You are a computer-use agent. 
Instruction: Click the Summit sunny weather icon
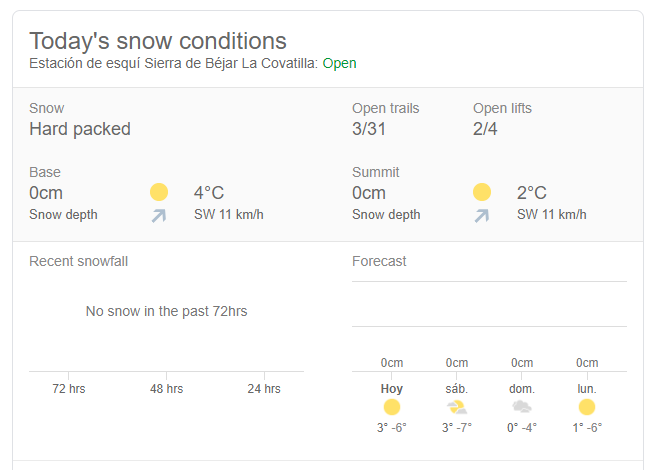tap(482, 192)
